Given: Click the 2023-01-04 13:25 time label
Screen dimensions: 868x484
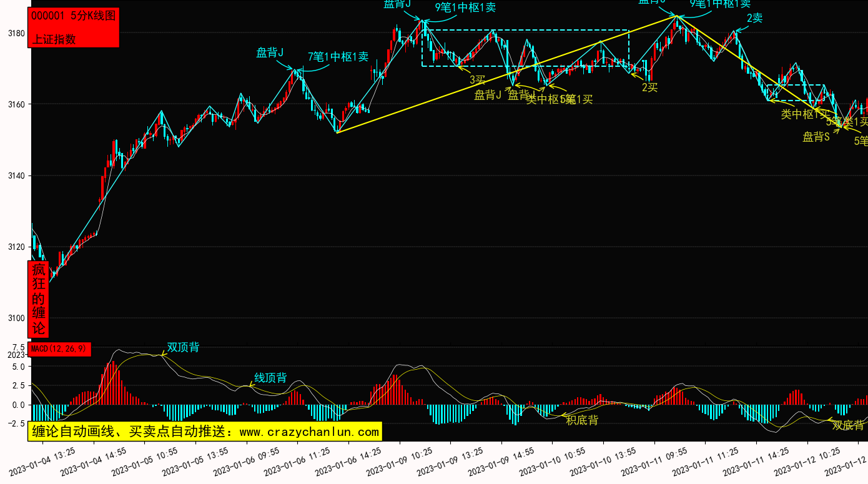Looking at the screenshot, I should 42,461.
